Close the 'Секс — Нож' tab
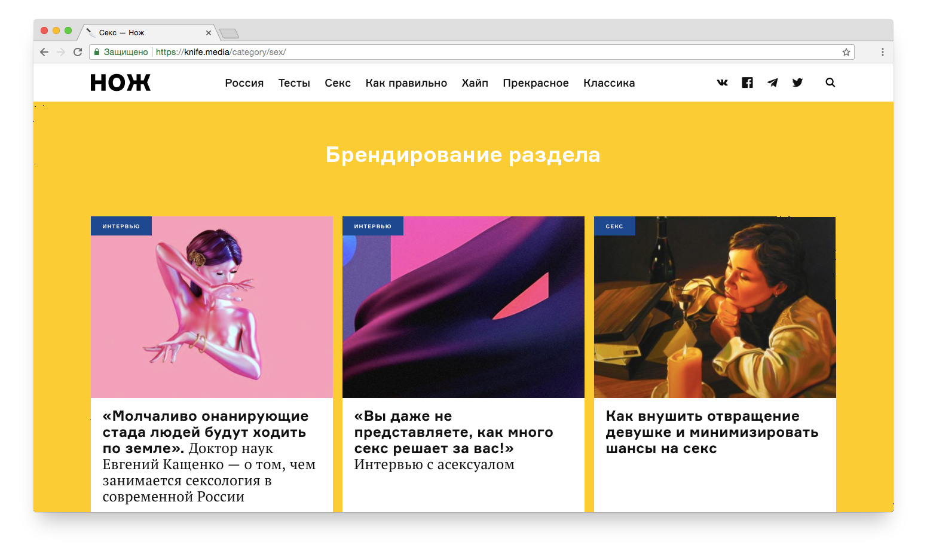Image resolution: width=927 pixels, height=560 pixels. [x=209, y=33]
